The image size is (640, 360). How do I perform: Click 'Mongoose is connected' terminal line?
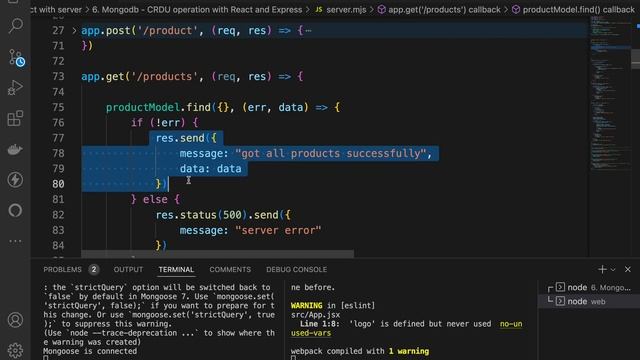(90, 351)
